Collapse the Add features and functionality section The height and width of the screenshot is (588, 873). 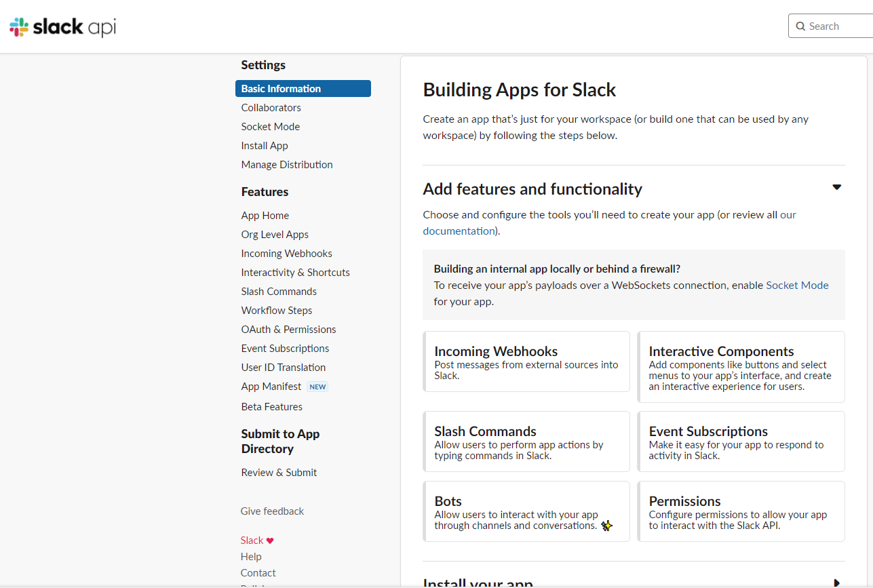coord(836,187)
